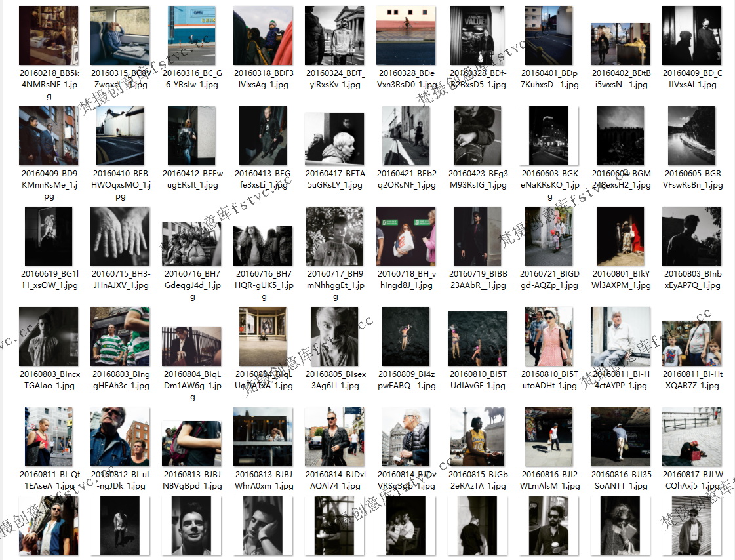The height and width of the screenshot is (560, 735).
Task: Select the 20160811_BI-Qf1EAseA_1.jpg image
Action: coord(49,437)
